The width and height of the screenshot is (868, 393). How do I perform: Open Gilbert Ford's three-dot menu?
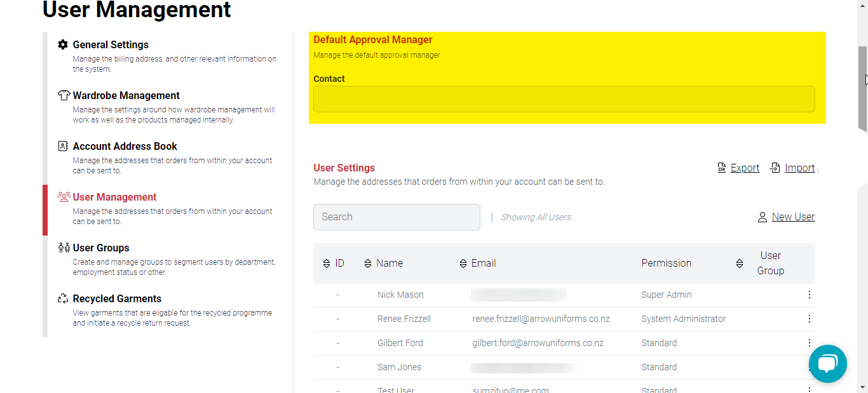click(809, 343)
